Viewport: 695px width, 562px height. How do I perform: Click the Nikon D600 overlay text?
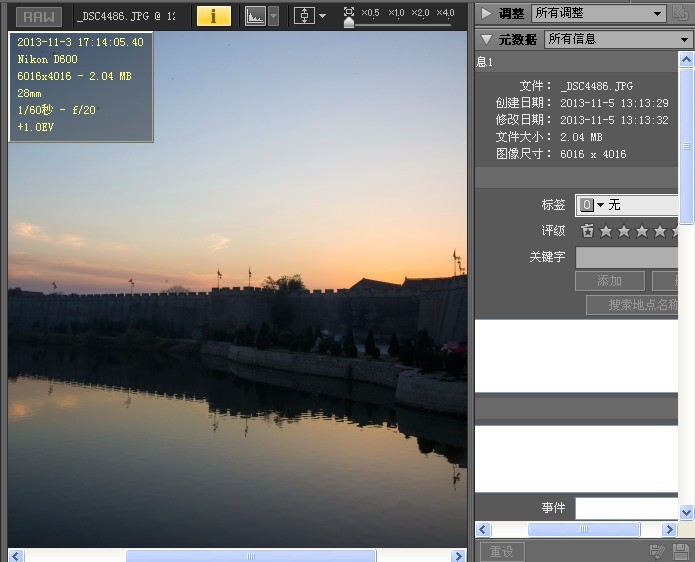[47, 59]
